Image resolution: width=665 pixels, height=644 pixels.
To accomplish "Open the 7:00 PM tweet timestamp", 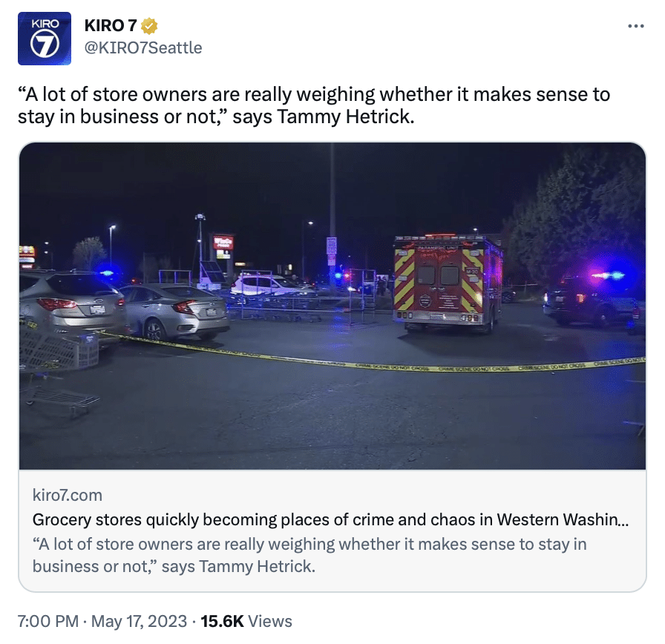I will point(48,621).
